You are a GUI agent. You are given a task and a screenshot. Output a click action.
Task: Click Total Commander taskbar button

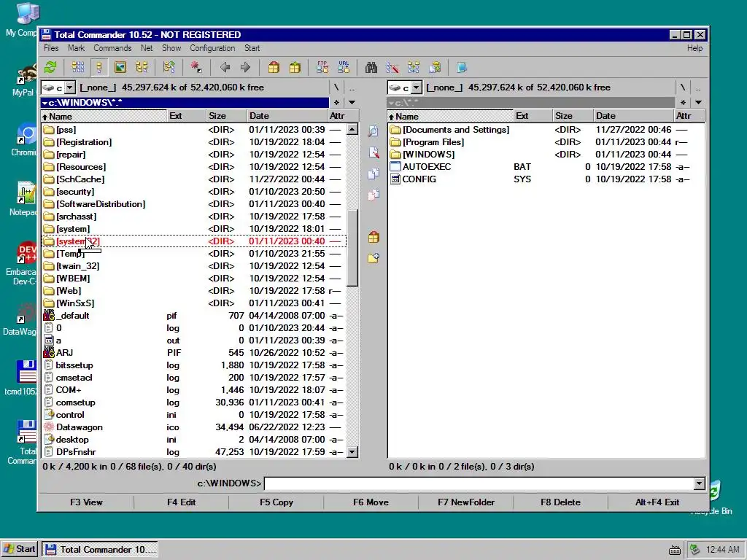[x=99, y=549]
